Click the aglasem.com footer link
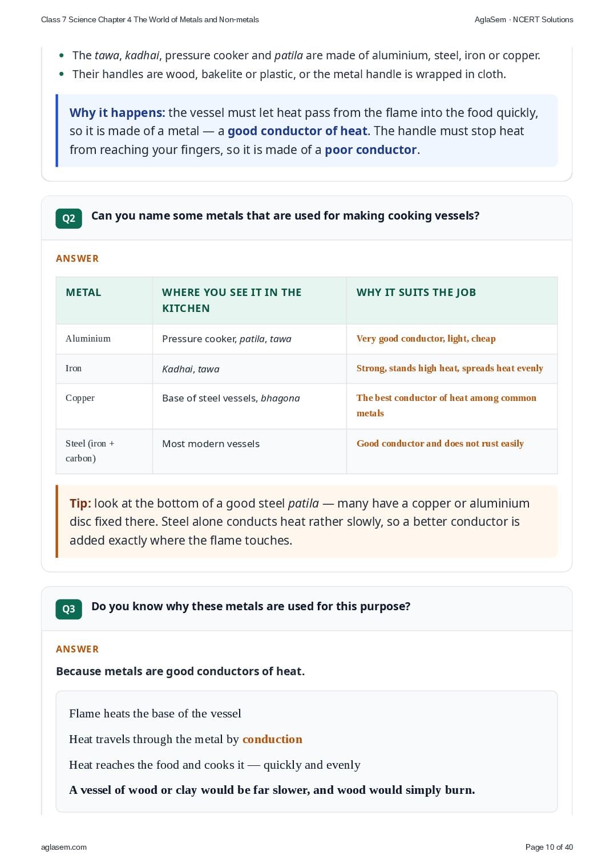The height and width of the screenshot is (868, 614). tap(64, 847)
